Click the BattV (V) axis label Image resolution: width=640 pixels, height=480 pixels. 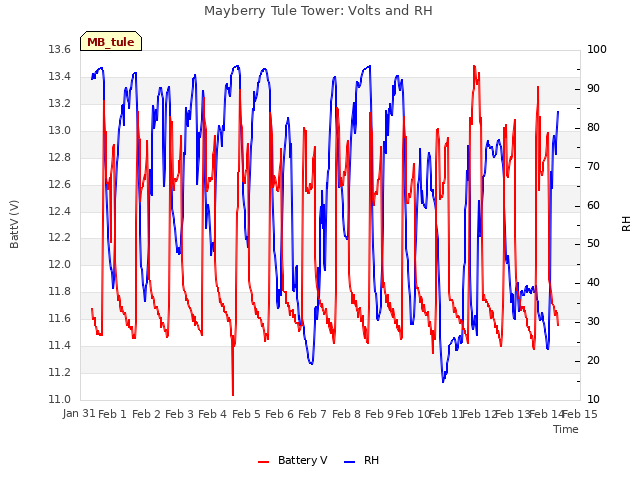point(14,224)
